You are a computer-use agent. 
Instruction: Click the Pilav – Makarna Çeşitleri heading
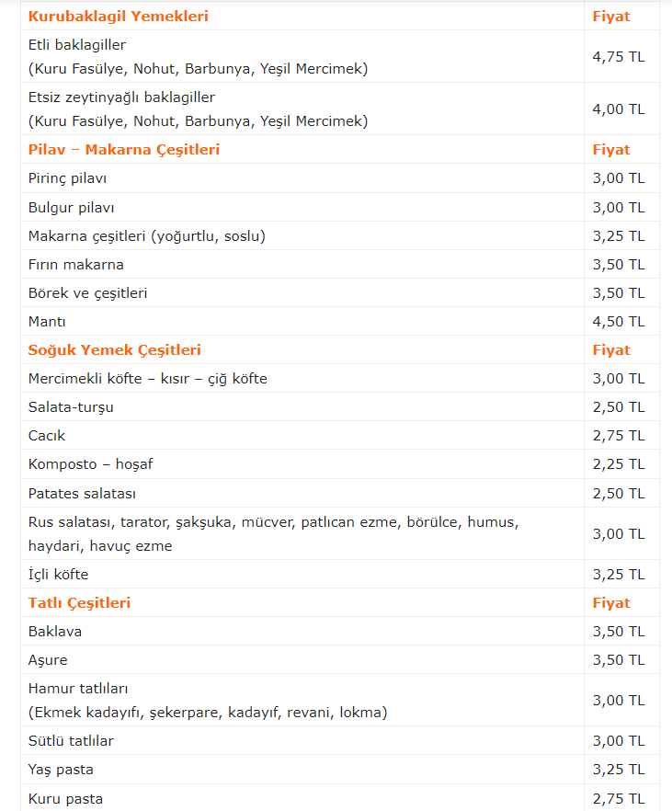coord(124,150)
